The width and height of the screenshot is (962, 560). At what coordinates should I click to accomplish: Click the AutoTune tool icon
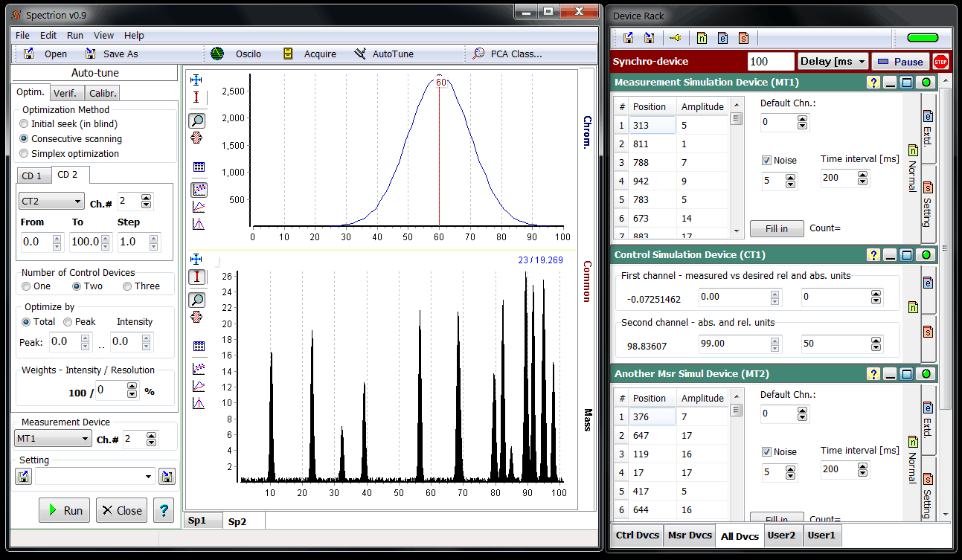coord(360,54)
